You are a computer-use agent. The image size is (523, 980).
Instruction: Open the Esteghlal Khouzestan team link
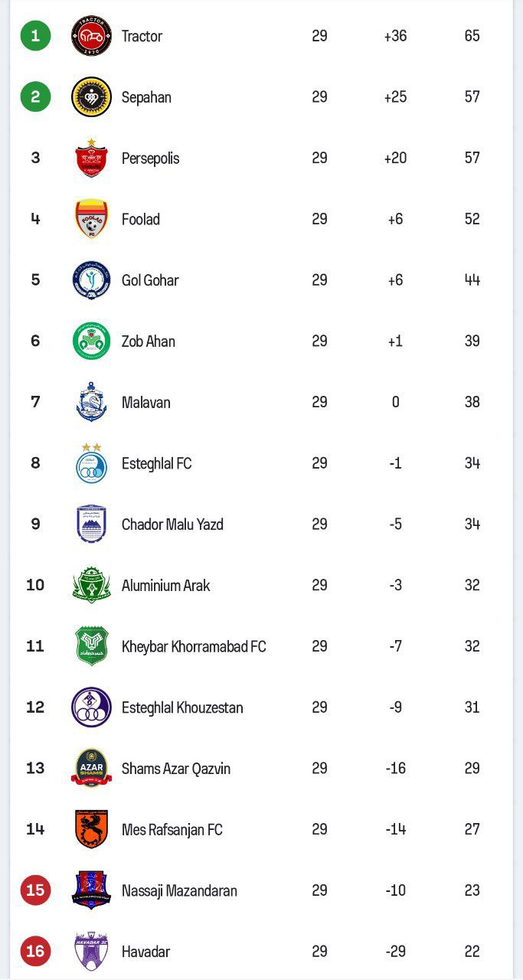click(x=182, y=707)
